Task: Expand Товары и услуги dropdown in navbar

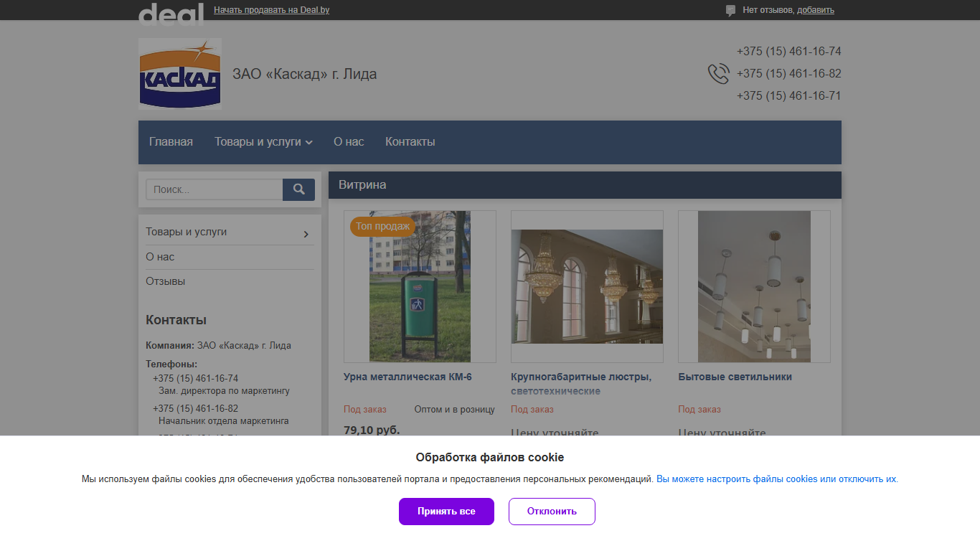Action: (263, 142)
